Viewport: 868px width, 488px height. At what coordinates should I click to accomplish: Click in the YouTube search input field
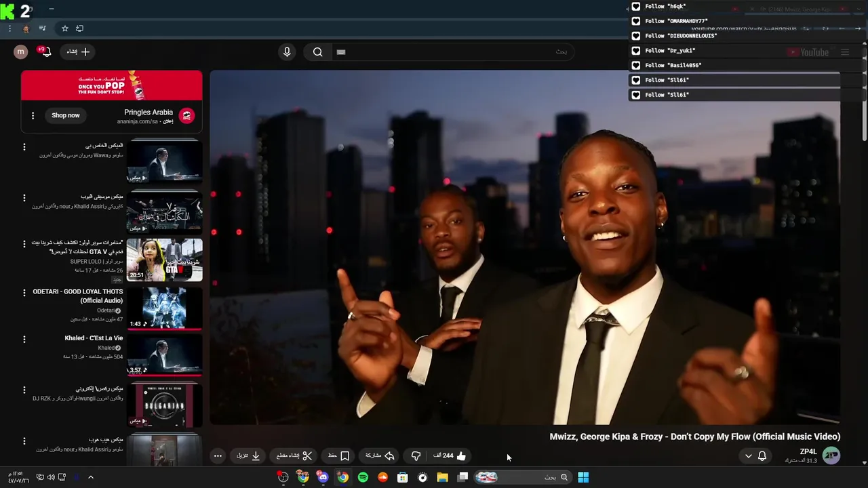(454, 52)
